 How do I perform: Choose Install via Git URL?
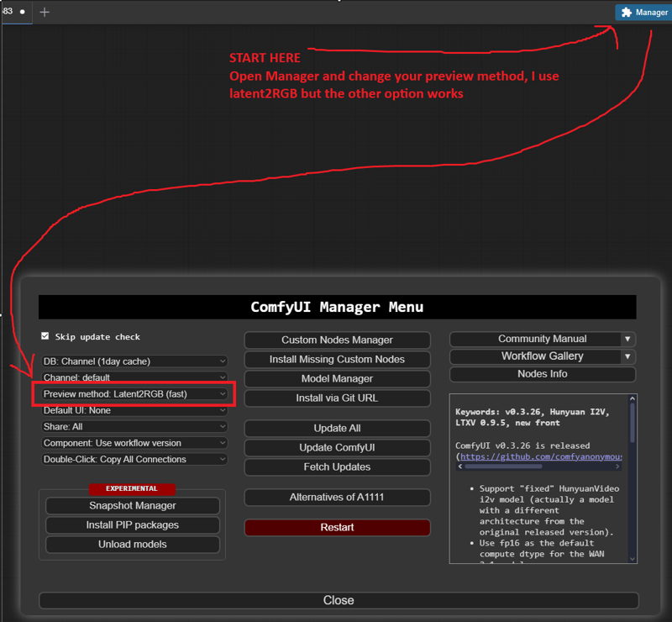(338, 398)
